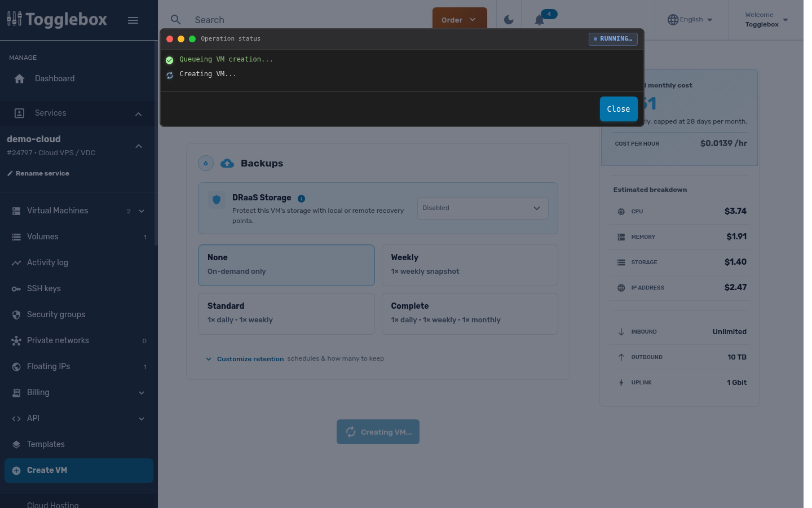
Task: Open Virtual Machines in the sidebar
Action: point(78,211)
